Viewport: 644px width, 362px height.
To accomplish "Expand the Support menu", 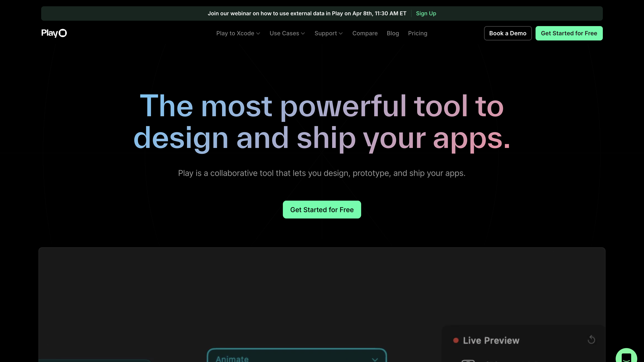I will point(329,33).
